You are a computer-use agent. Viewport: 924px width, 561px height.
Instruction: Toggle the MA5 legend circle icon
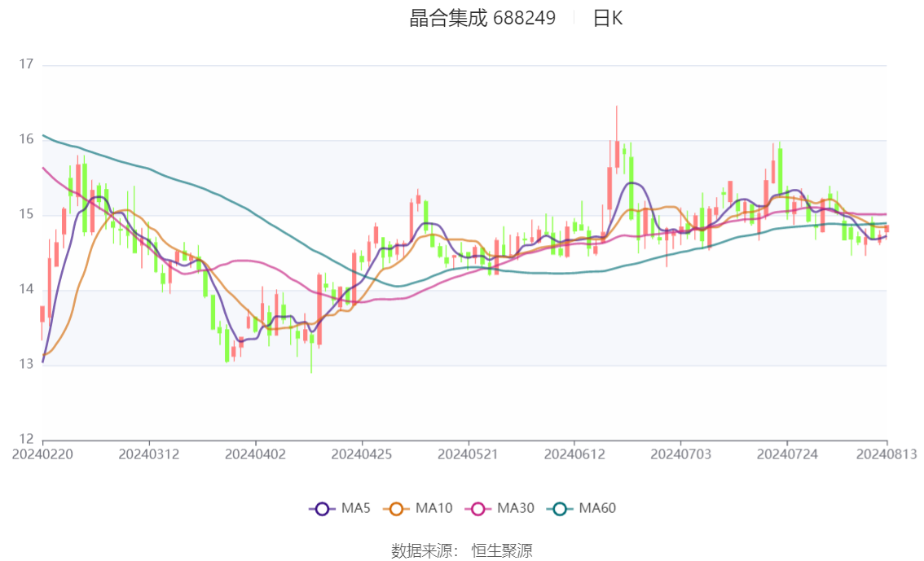[x=322, y=509]
